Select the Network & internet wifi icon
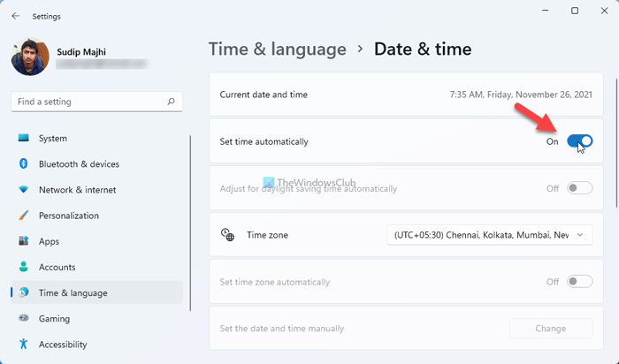619x364 pixels. click(x=23, y=190)
